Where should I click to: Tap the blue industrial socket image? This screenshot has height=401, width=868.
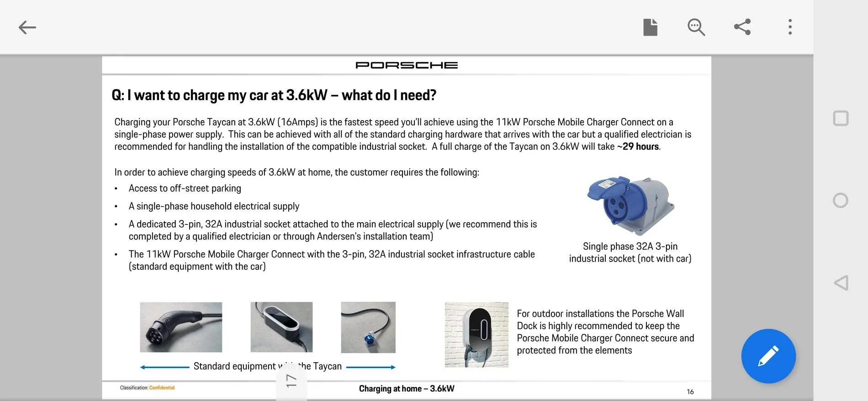(630, 205)
